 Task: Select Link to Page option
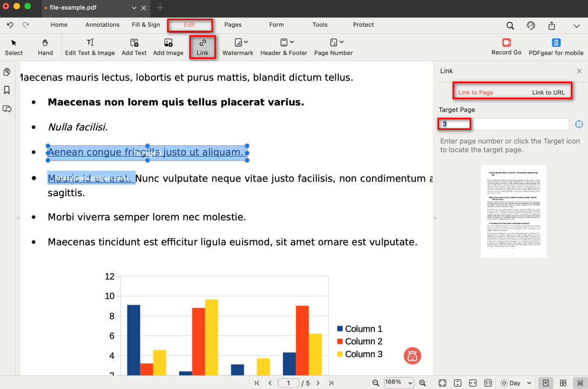pos(475,93)
